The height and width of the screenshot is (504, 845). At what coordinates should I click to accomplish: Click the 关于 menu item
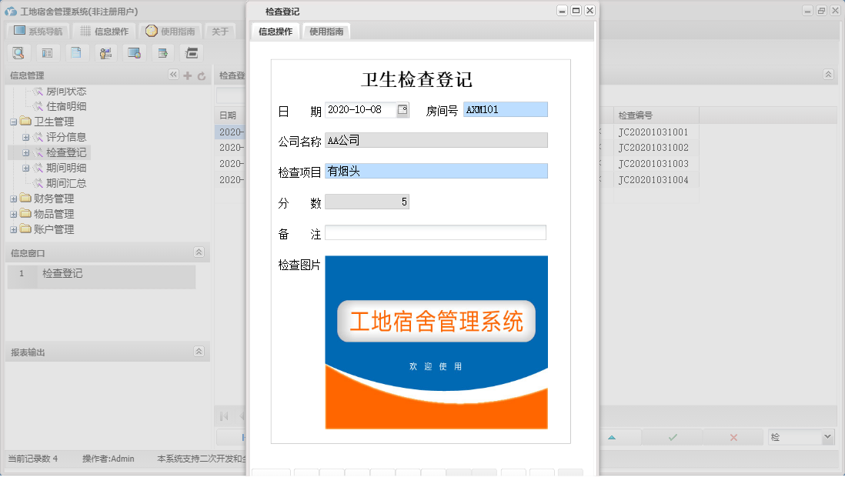[x=219, y=31]
